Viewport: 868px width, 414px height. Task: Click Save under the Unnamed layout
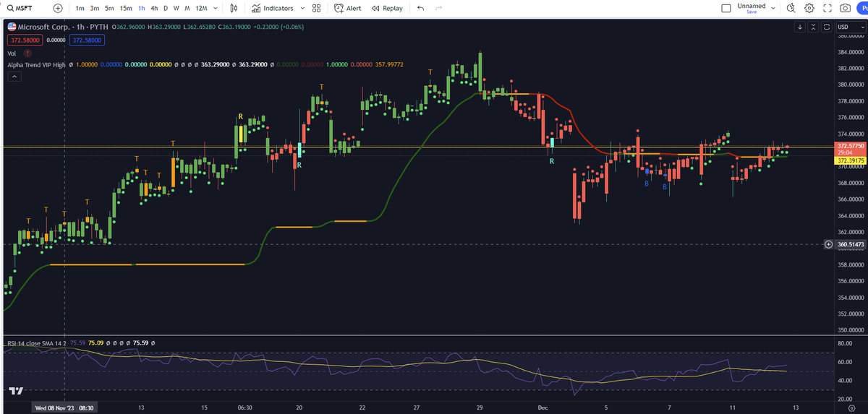click(752, 12)
